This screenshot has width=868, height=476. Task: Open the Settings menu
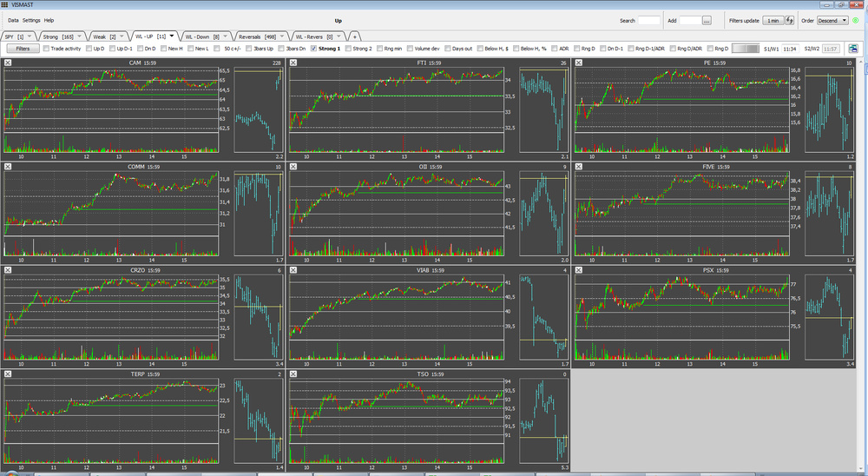31,21
